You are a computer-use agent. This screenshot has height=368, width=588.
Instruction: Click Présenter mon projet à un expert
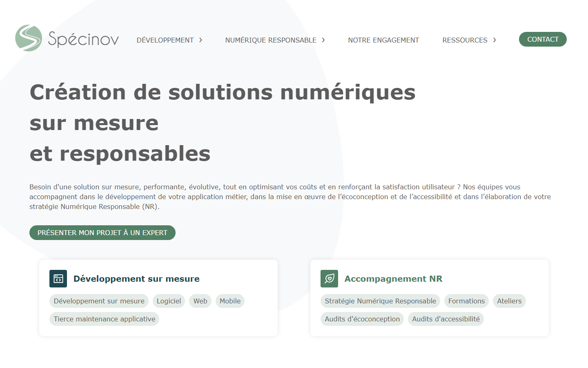pyautogui.click(x=102, y=233)
